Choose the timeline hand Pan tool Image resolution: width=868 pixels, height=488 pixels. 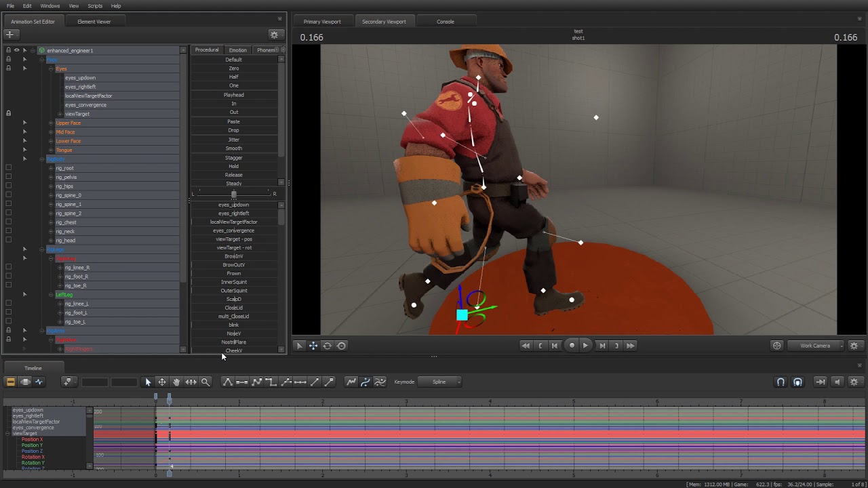coord(176,382)
